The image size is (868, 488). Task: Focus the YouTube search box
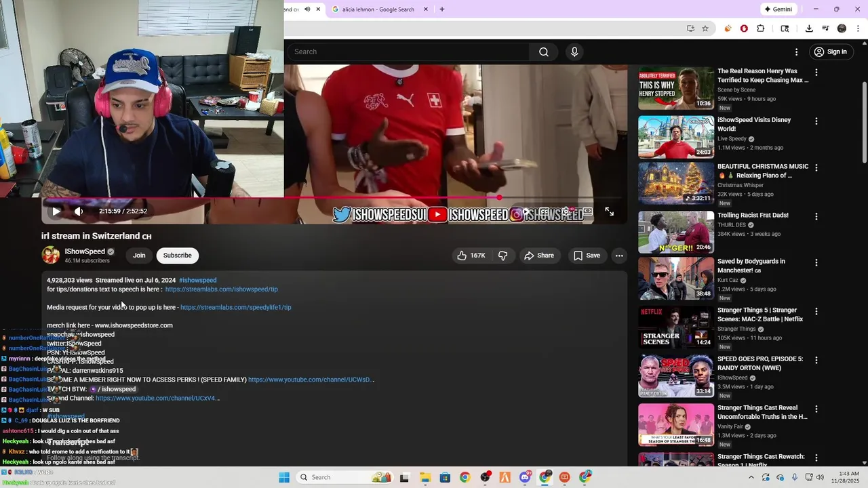408,52
